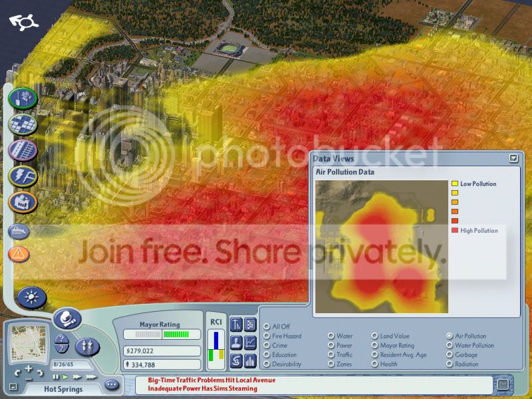Open the Landscaping tools menu

coord(23,98)
